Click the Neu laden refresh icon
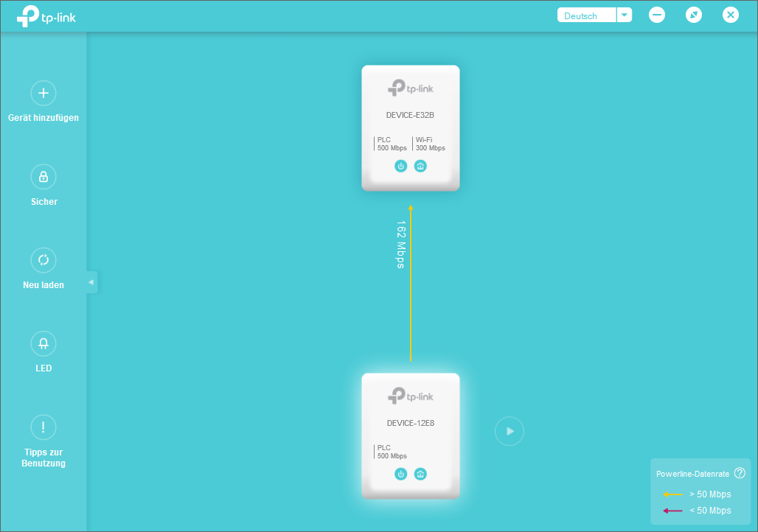This screenshot has height=532, width=758. coord(44,260)
